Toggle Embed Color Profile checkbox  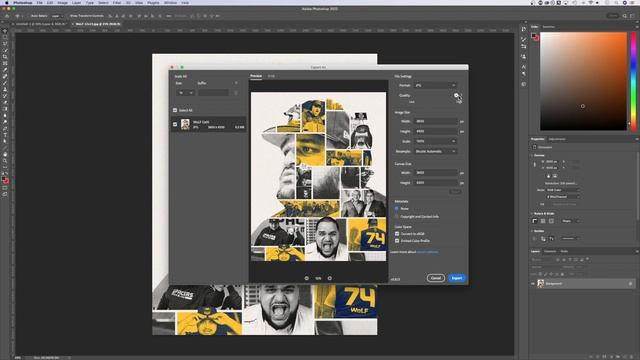(x=397, y=241)
